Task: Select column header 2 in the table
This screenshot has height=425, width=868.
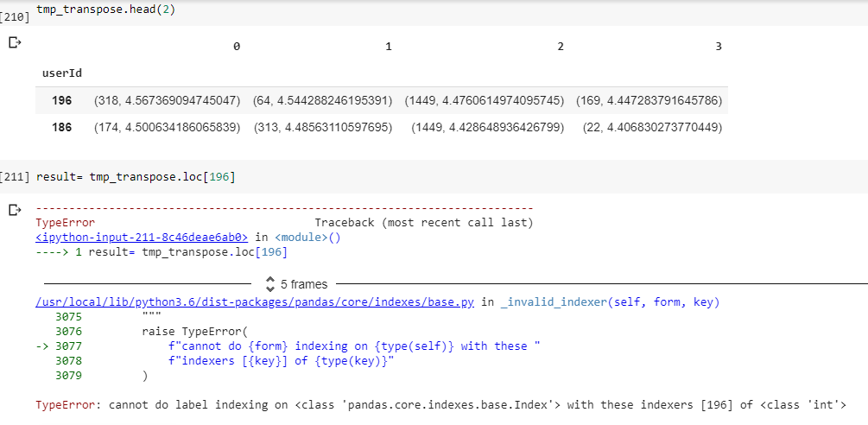Action: tap(561, 47)
